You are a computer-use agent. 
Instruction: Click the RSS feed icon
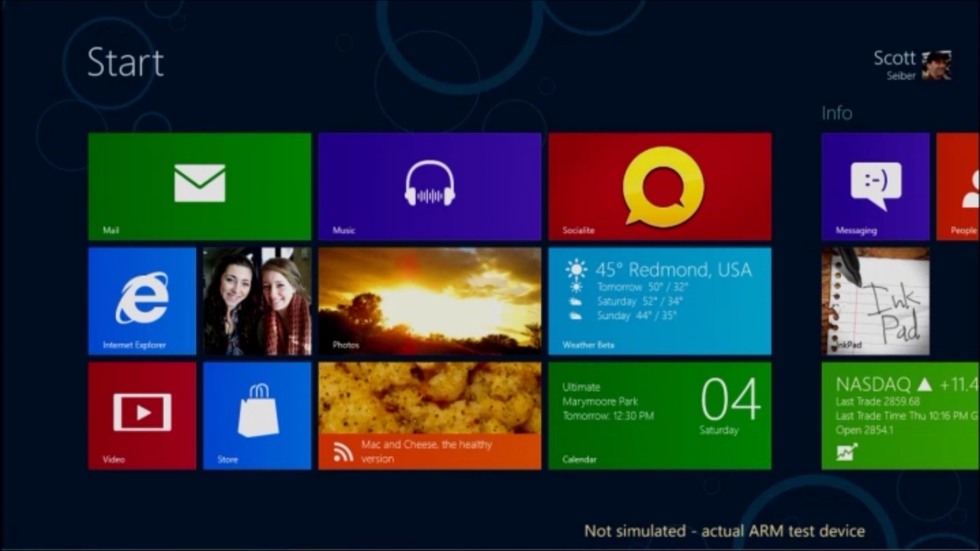[343, 452]
